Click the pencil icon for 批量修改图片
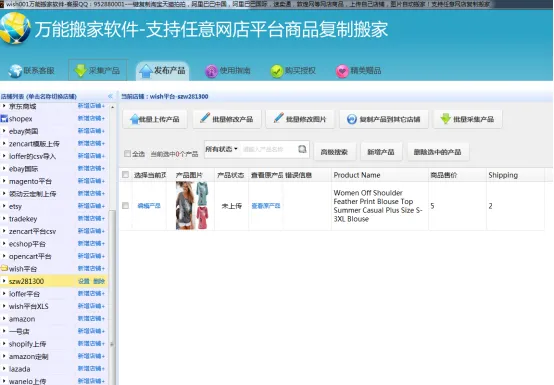This screenshot has width=554, height=385. pos(278,118)
